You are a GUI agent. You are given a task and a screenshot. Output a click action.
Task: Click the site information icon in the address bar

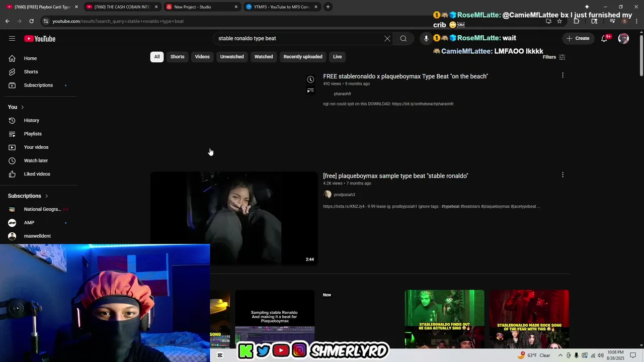coord(46,21)
